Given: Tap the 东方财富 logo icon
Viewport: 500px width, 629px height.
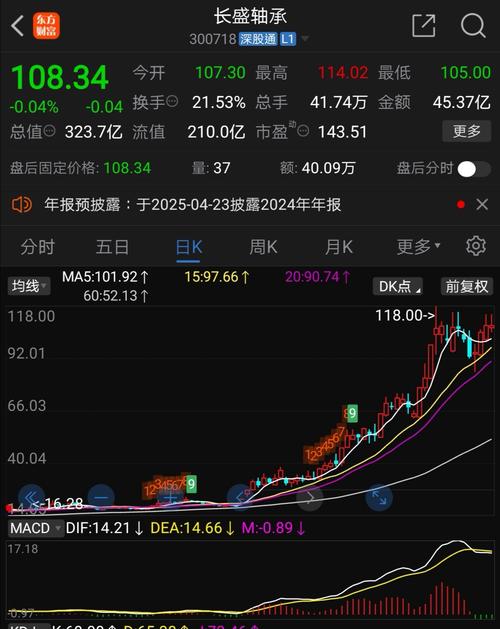Looking at the screenshot, I should [46, 26].
